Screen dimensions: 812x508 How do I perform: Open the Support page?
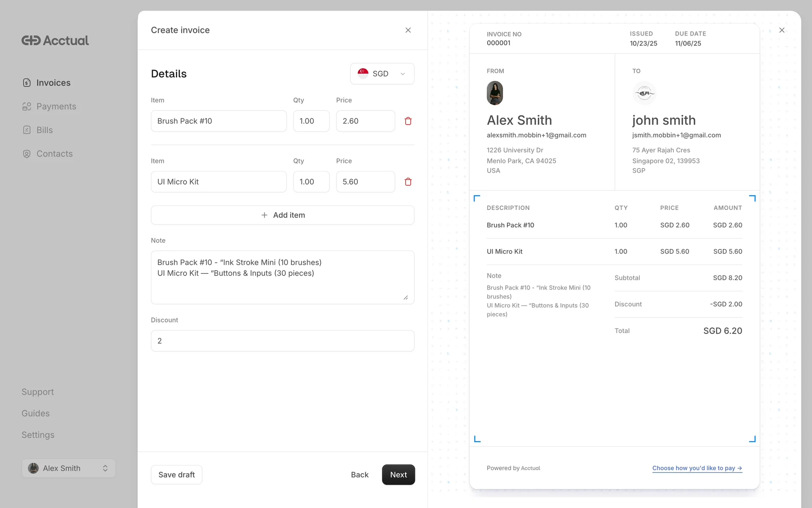(x=38, y=392)
